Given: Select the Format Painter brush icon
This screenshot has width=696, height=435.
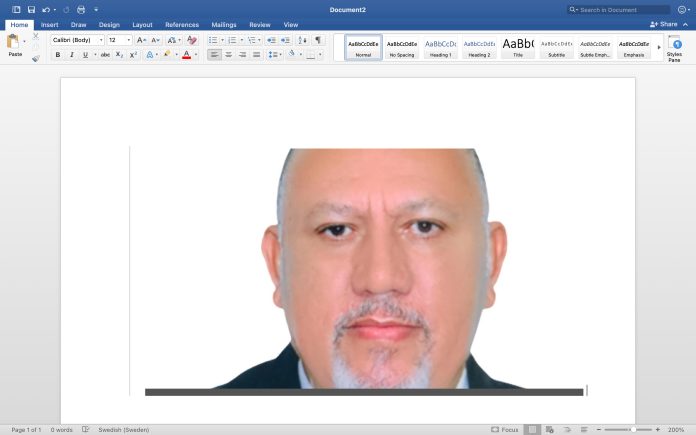Looking at the screenshot, I should 36,58.
